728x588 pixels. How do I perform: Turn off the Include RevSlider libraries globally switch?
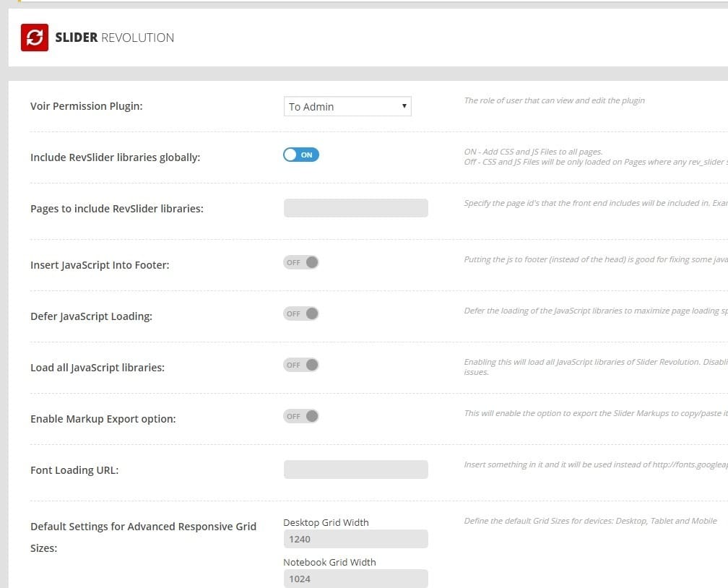(x=301, y=155)
